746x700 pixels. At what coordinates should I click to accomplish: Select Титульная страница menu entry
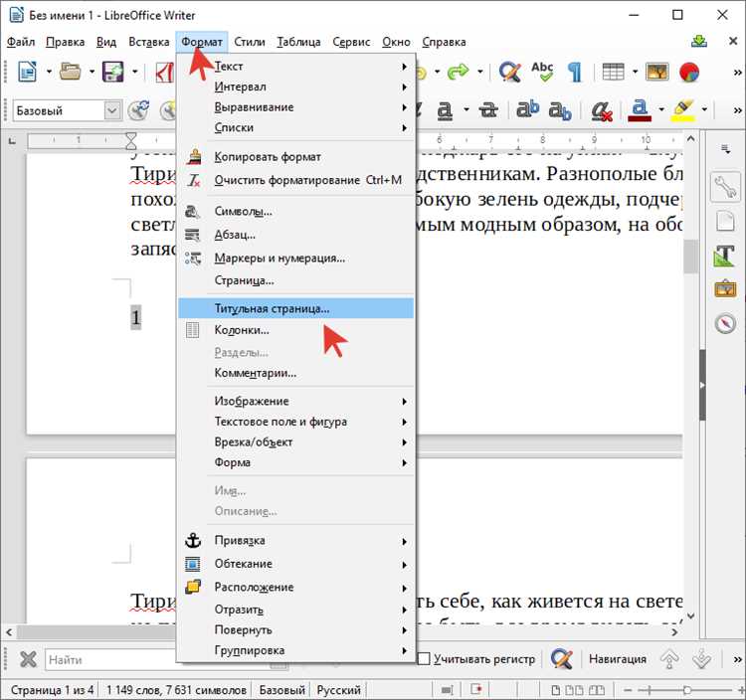coord(295,308)
